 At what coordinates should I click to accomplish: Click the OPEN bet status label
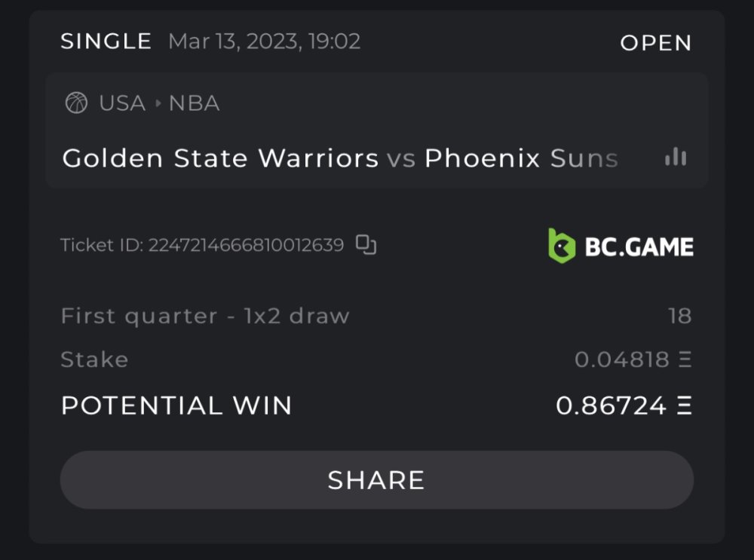tap(656, 43)
